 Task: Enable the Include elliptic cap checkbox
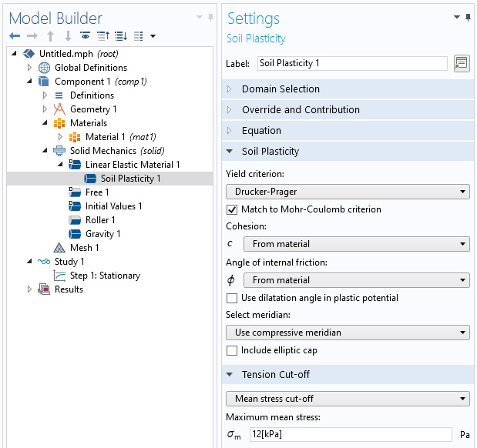click(232, 350)
